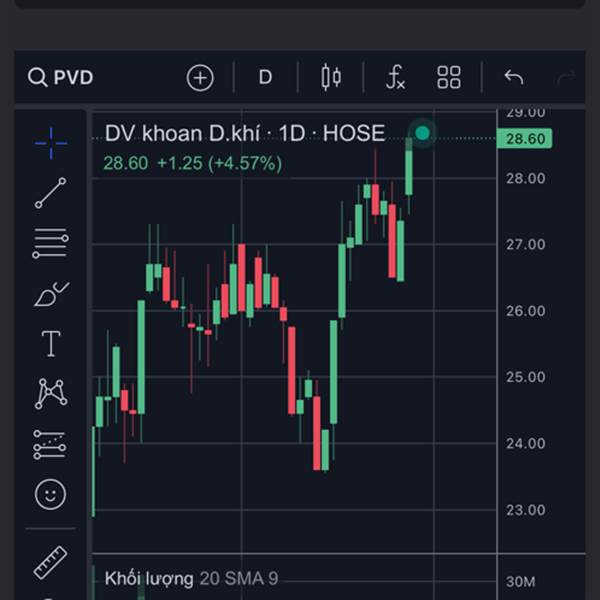Click the 27.00 price axis label

pyautogui.click(x=526, y=245)
